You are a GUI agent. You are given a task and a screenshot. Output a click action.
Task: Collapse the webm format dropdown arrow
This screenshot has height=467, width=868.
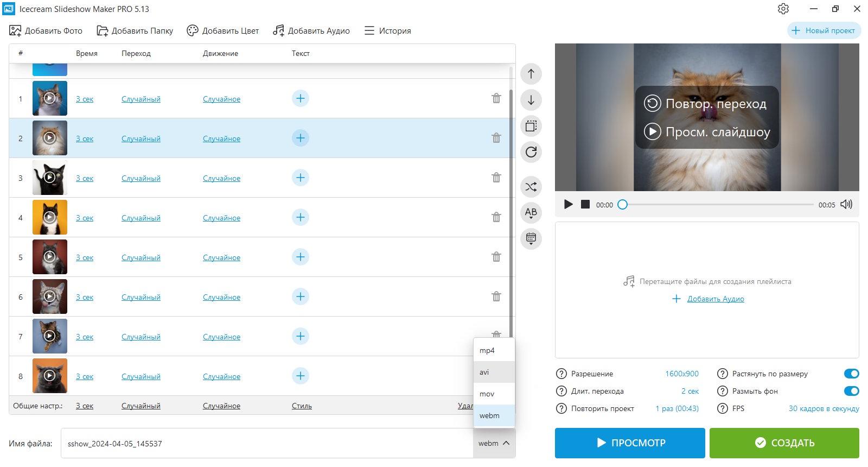[506, 443]
